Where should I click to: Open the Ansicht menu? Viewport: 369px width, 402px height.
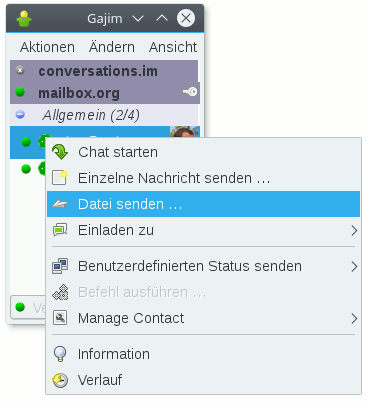point(173,47)
